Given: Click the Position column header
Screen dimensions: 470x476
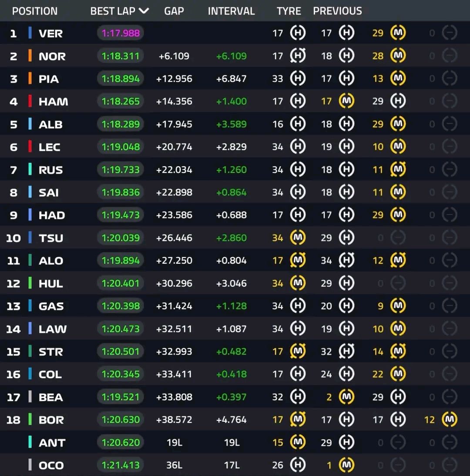Looking at the screenshot, I should coord(35,11).
